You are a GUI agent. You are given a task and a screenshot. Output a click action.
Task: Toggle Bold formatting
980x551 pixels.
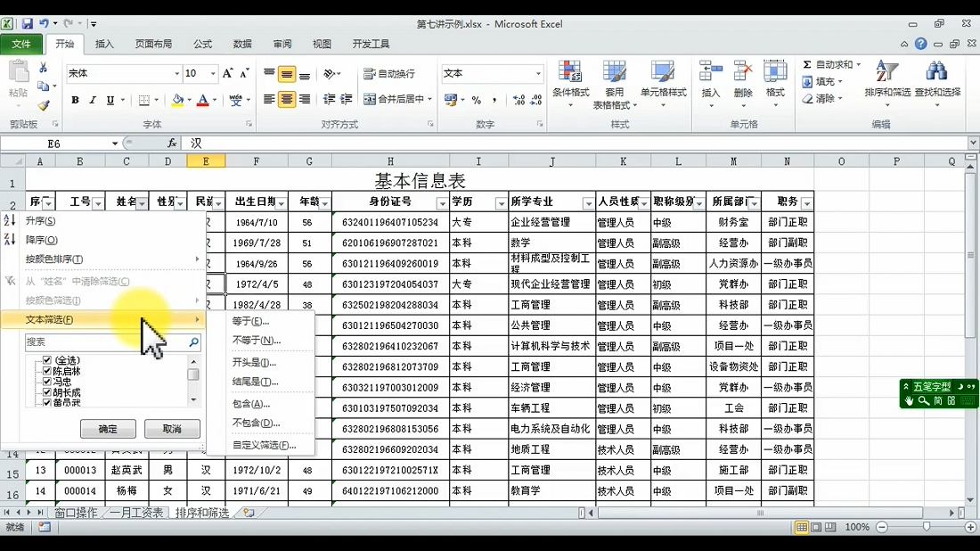pos(75,100)
